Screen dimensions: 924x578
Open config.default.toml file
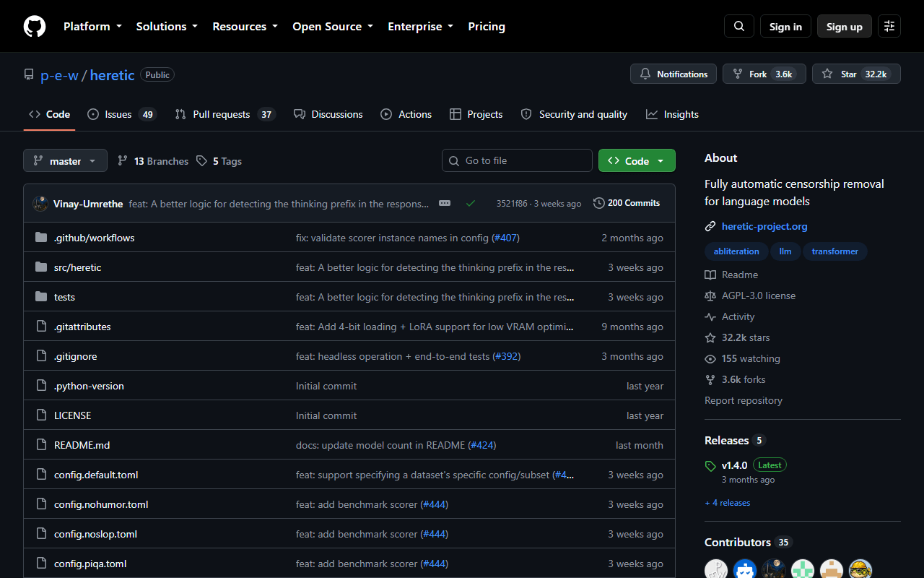click(x=96, y=475)
